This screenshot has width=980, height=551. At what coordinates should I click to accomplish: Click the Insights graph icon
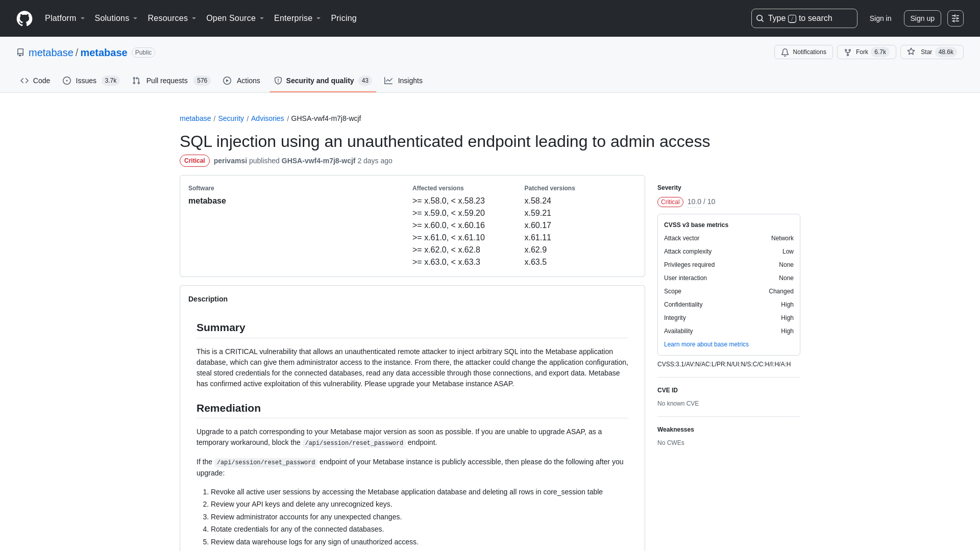(x=388, y=81)
